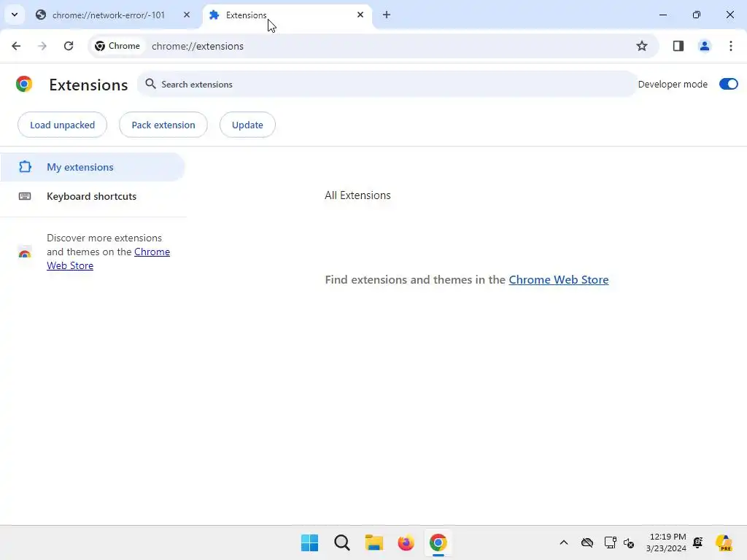Click the network status tray icon
This screenshot has width=747, height=560.
(611, 542)
